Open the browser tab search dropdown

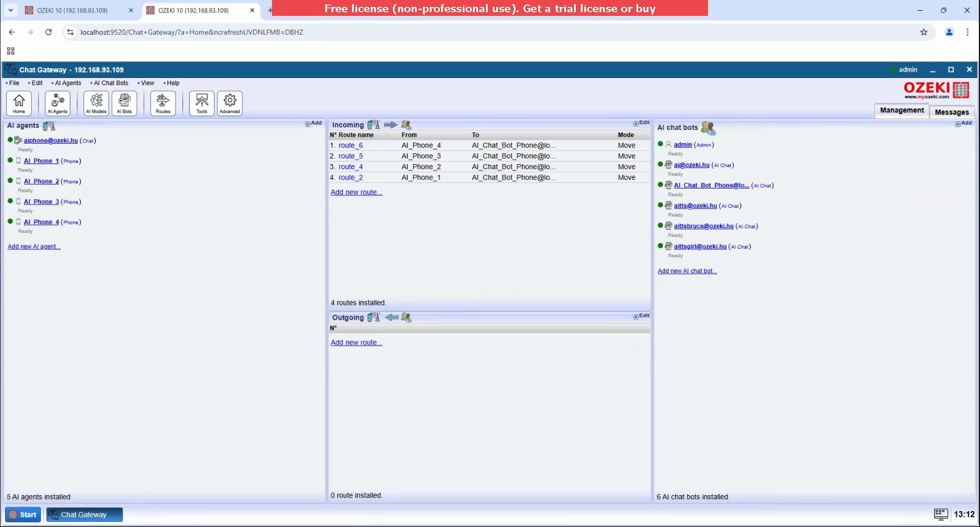click(x=11, y=10)
